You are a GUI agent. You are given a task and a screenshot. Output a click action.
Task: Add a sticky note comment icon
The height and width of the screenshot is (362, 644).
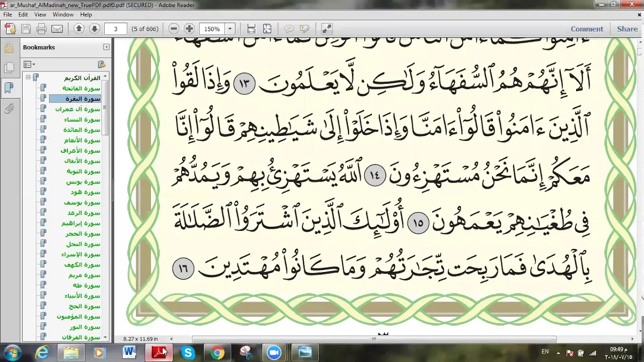pyautogui.click(x=289, y=29)
